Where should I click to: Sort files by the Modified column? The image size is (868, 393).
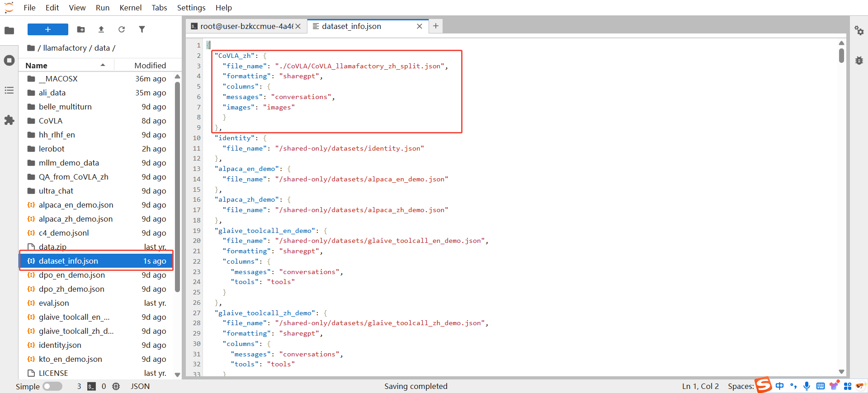[x=150, y=66]
